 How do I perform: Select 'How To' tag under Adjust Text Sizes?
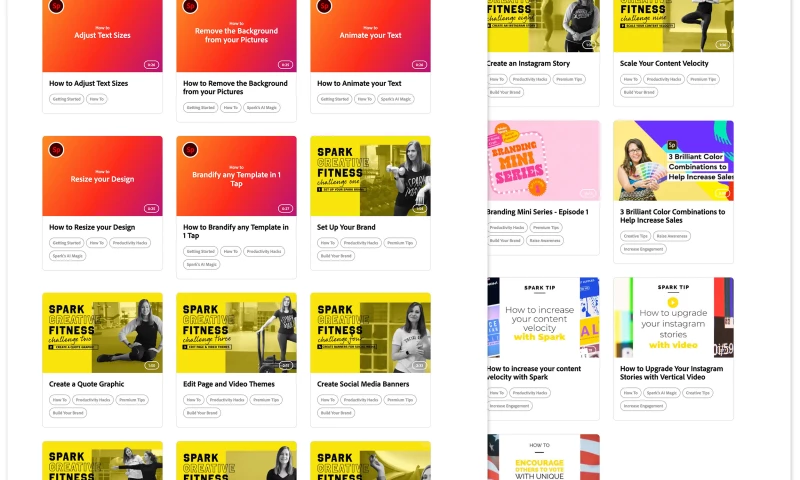(96, 99)
